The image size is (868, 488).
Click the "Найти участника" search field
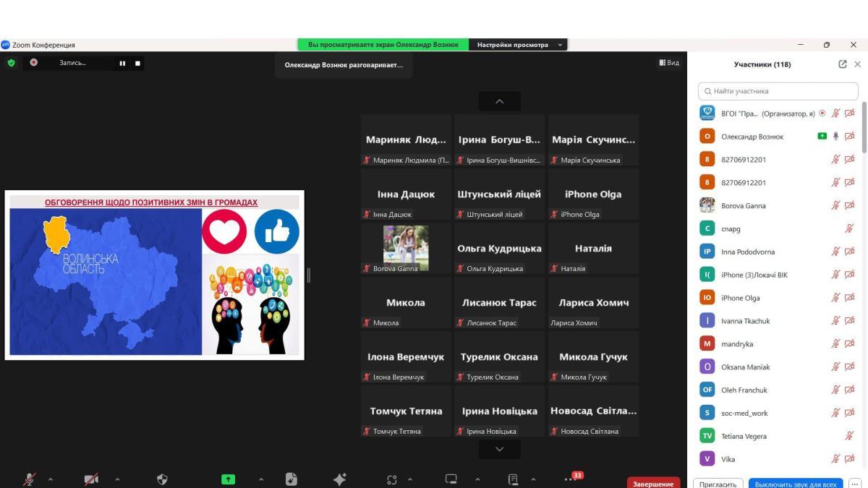coord(778,91)
